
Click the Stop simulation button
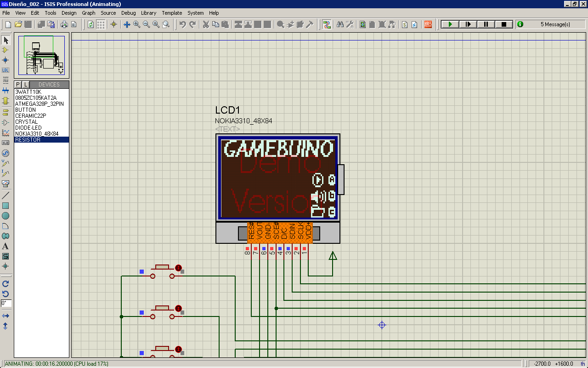coord(504,24)
